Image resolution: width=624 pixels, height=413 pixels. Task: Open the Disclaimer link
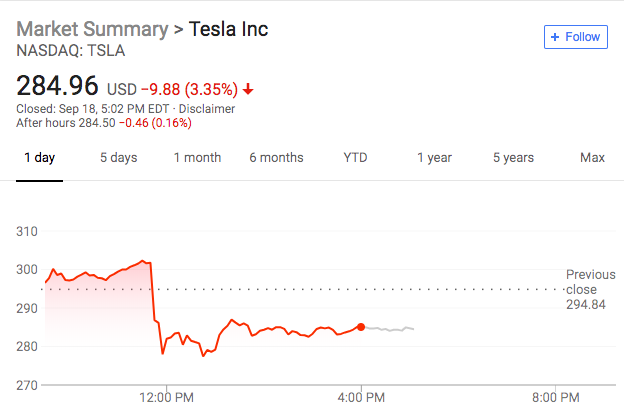(205, 108)
